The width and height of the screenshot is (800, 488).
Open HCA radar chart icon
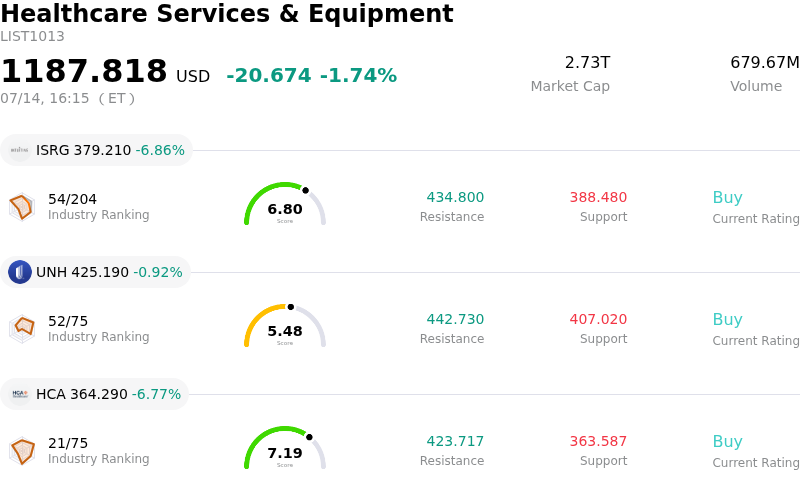coord(22,451)
